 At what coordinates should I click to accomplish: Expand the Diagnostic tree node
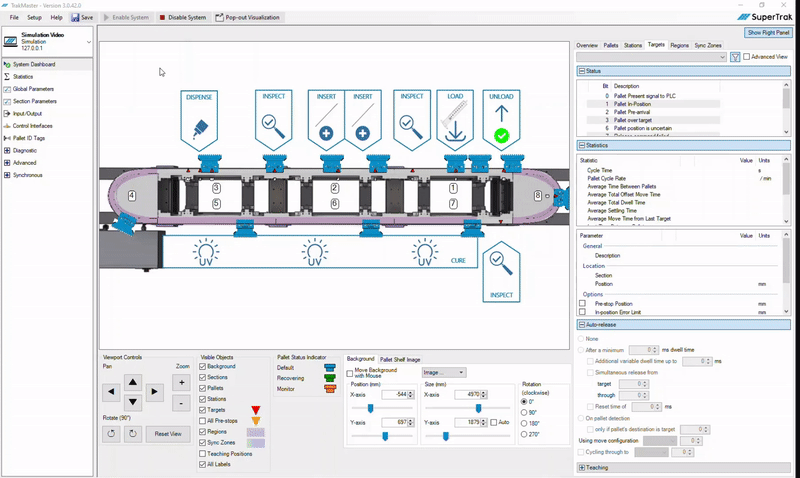coord(8,151)
